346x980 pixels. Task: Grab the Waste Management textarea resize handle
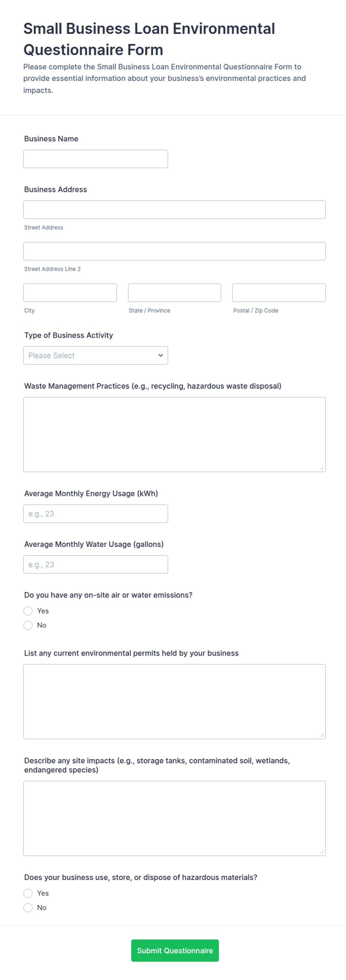322,468
